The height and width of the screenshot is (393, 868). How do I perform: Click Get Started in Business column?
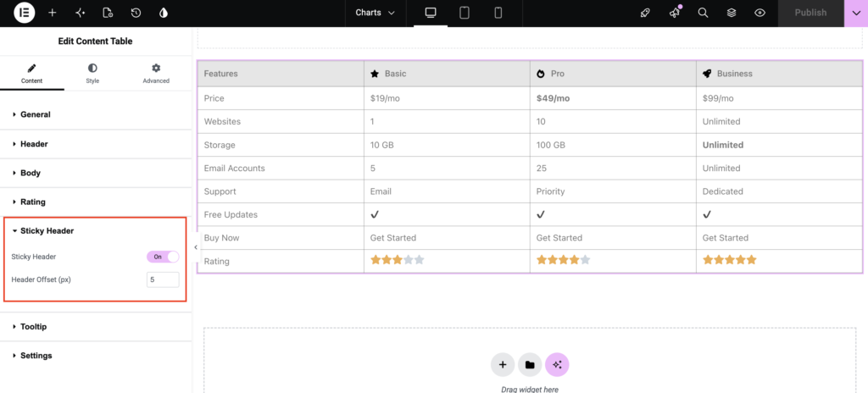[x=726, y=238]
